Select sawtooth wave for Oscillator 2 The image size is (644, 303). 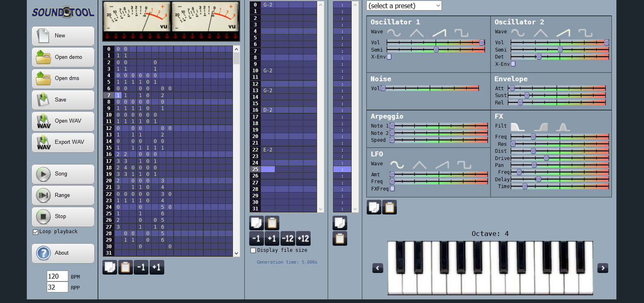point(563,32)
